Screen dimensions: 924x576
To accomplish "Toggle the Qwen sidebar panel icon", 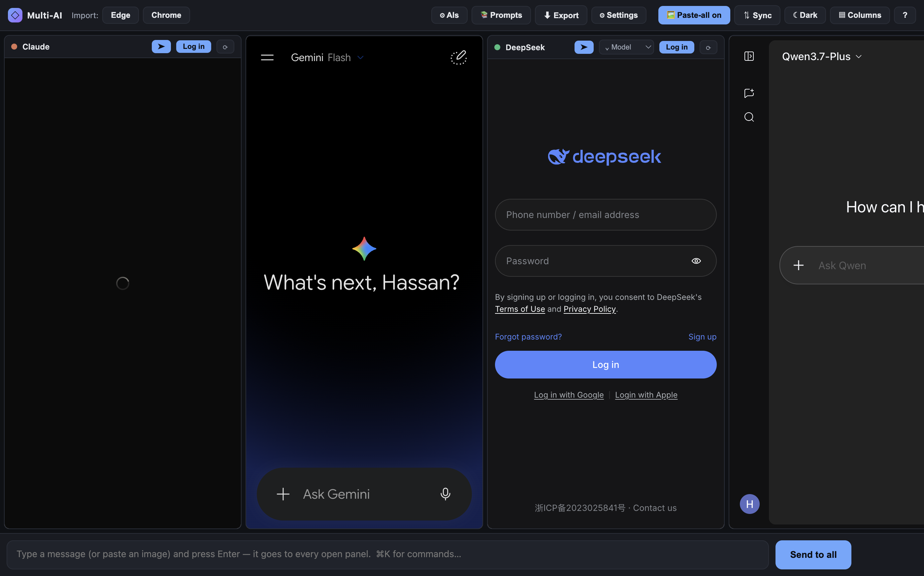I will 749,56.
